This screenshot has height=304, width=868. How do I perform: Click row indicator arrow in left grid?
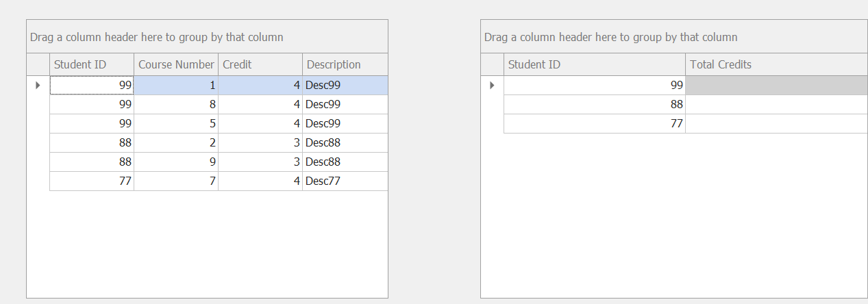coord(38,86)
